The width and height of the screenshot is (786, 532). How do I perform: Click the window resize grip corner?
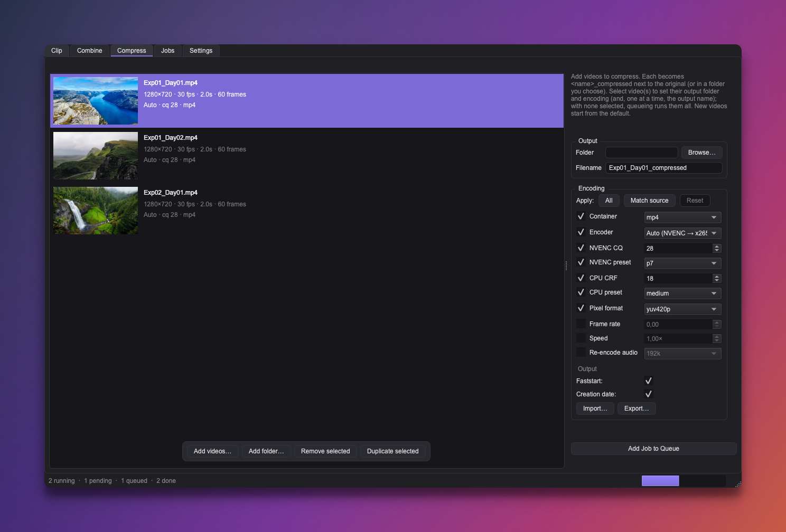738,484
